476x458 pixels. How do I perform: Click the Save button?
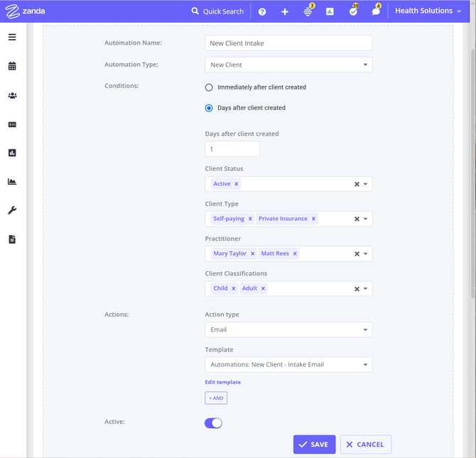(313, 445)
